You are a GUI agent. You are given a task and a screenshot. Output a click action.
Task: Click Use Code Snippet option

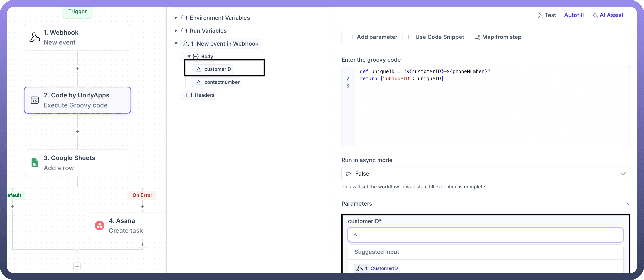pos(436,37)
